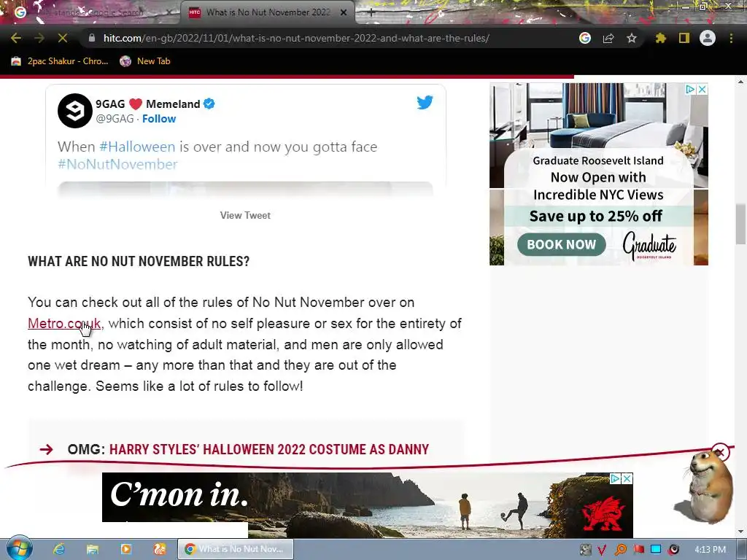Click heading What Are No Nut November Rules
747x560 pixels.
pos(139,262)
